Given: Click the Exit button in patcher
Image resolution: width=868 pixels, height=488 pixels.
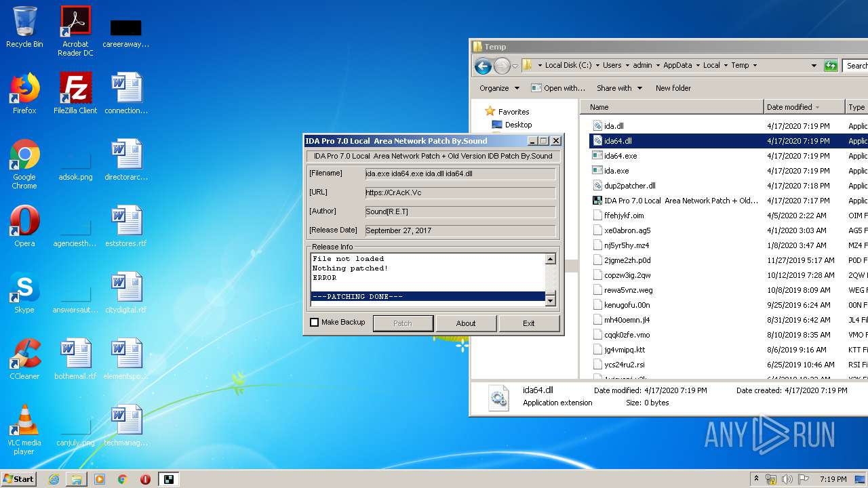Looking at the screenshot, I should coord(529,323).
